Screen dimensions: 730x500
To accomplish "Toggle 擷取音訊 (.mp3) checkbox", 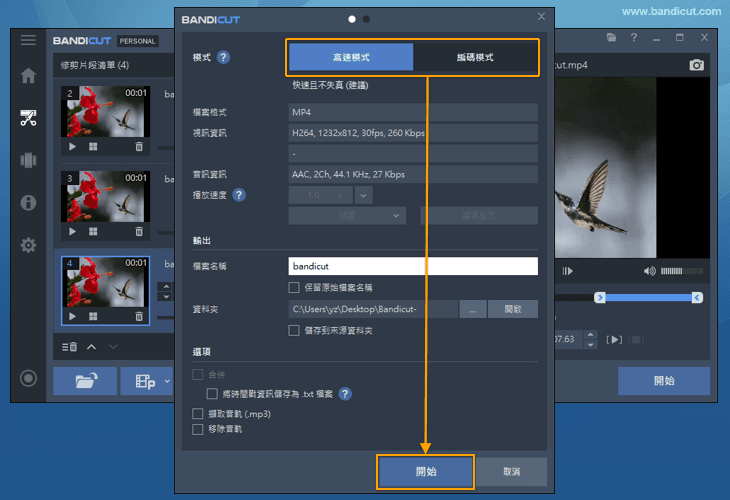I will point(197,413).
